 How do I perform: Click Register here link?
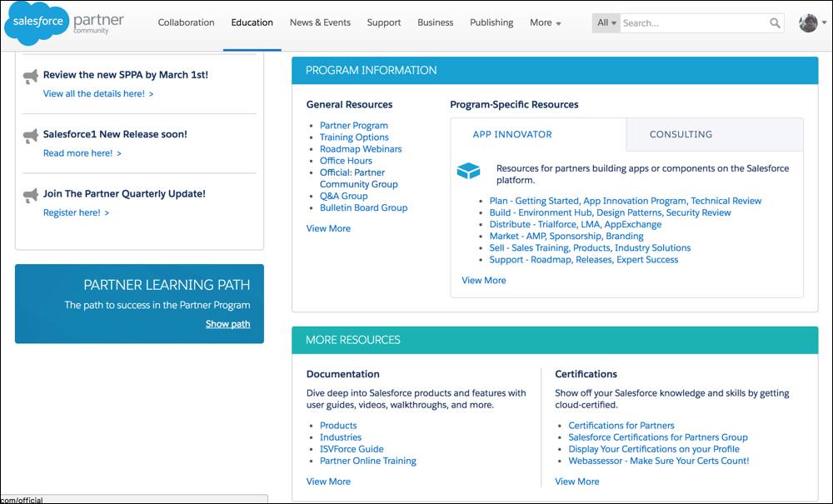(76, 212)
